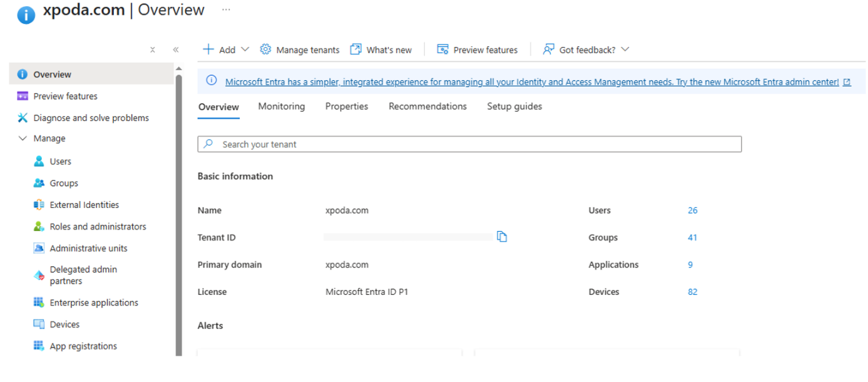The width and height of the screenshot is (868, 382).
Task: Switch to the Monitoring tab
Action: (282, 106)
